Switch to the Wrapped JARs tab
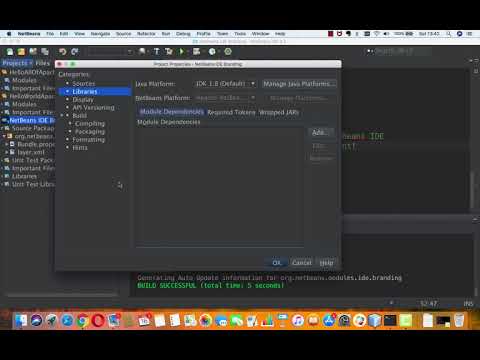Image resolution: width=480 pixels, height=360 pixels. [279, 112]
